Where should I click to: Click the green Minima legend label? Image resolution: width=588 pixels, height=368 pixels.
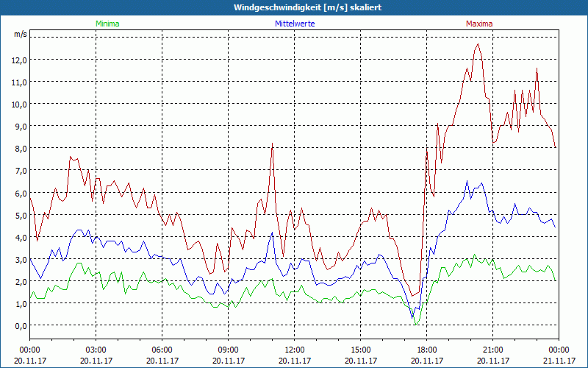point(107,24)
